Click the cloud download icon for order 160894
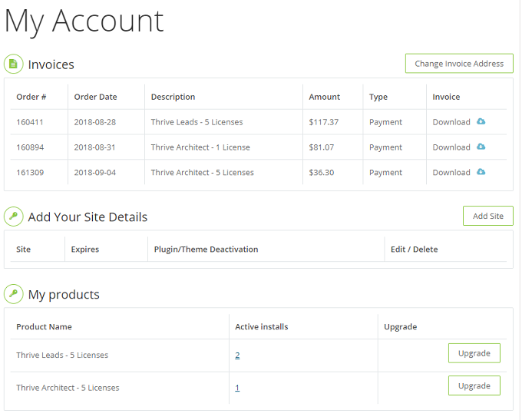The width and height of the screenshot is (522, 420). (481, 147)
